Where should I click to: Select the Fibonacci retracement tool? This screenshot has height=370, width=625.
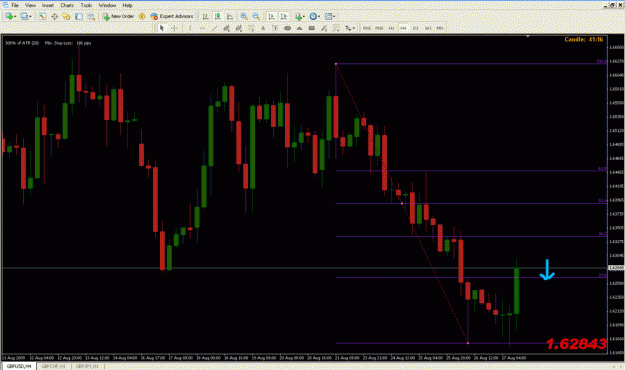click(x=251, y=28)
